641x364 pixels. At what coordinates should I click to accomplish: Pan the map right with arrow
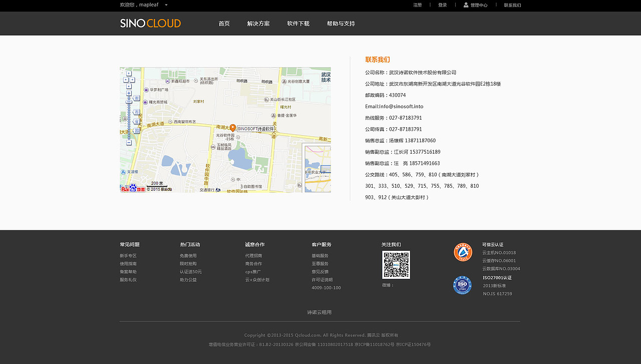click(x=132, y=80)
